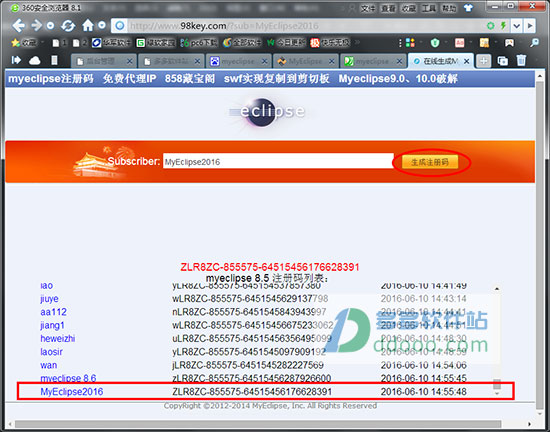The width and height of the screenshot is (550, 432).
Task: Click the 生成注册码 button
Action: [x=430, y=162]
